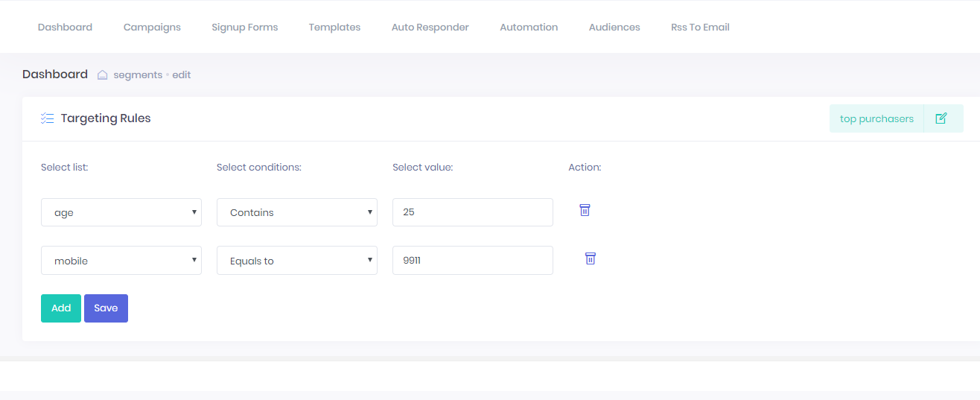980x400 pixels.
Task: Click the 'Select conditions:' label
Action: [x=259, y=168]
